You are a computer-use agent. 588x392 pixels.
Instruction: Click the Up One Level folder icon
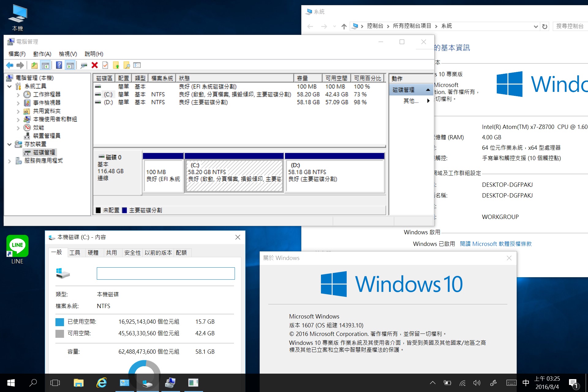34,65
